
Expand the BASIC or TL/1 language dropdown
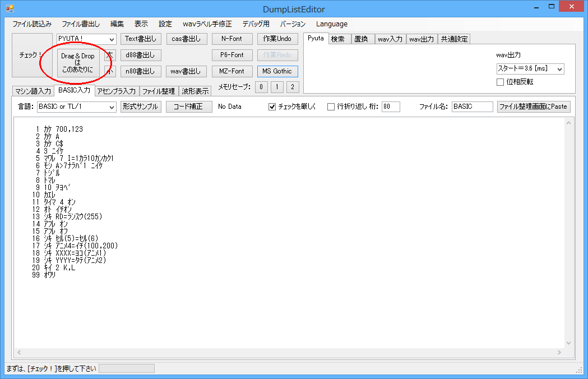tap(112, 107)
